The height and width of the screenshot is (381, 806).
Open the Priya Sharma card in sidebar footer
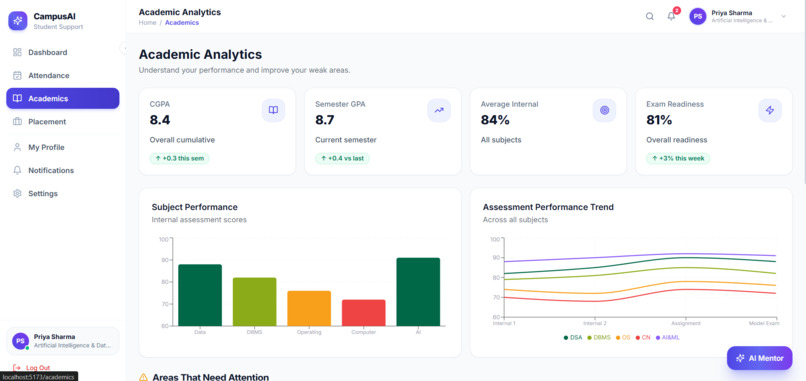(63, 341)
